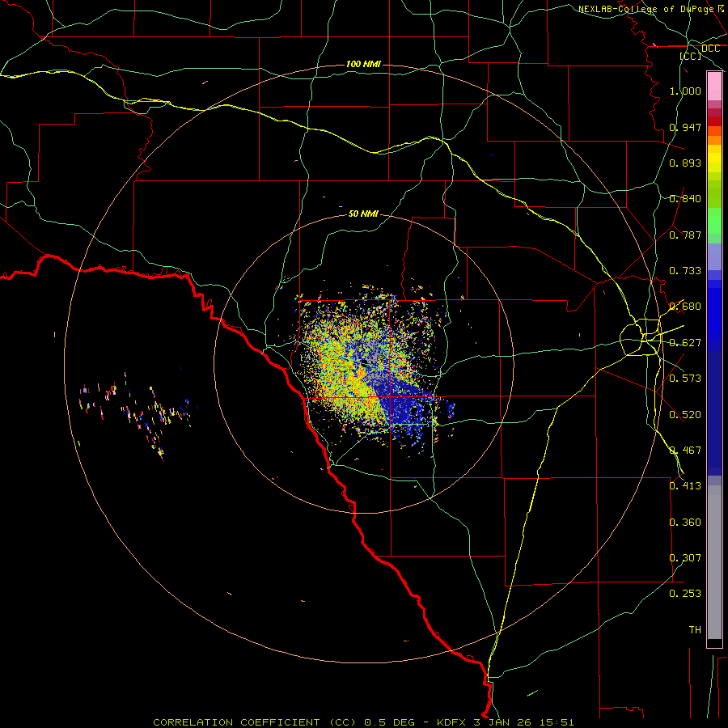The width and height of the screenshot is (728, 728).
Task: Click the 0.627 legend value
Action: pyautogui.click(x=685, y=343)
